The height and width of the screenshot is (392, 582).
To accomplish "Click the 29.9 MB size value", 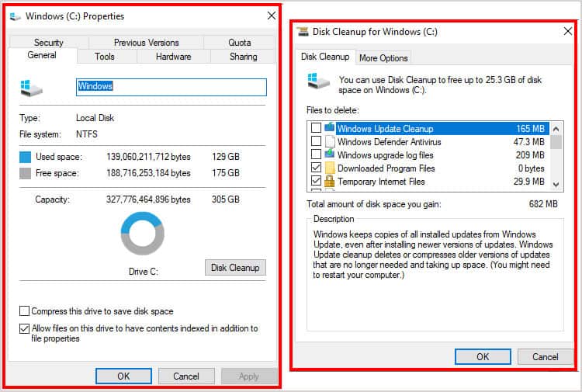I will coord(529,182).
